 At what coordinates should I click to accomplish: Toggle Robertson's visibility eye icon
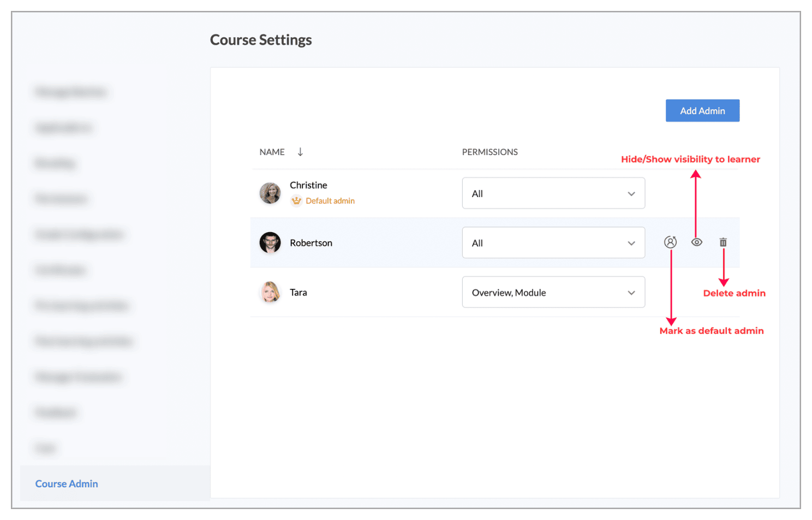click(697, 242)
